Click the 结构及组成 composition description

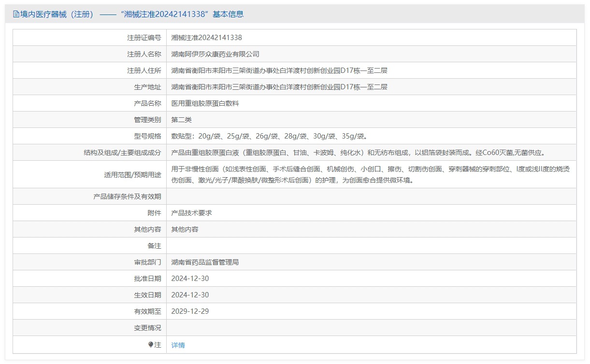[358, 153]
